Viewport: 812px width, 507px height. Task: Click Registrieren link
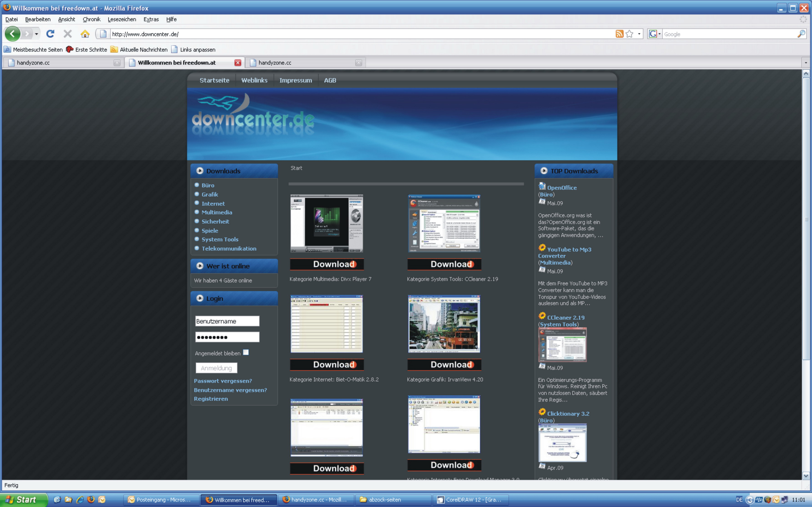(x=211, y=398)
